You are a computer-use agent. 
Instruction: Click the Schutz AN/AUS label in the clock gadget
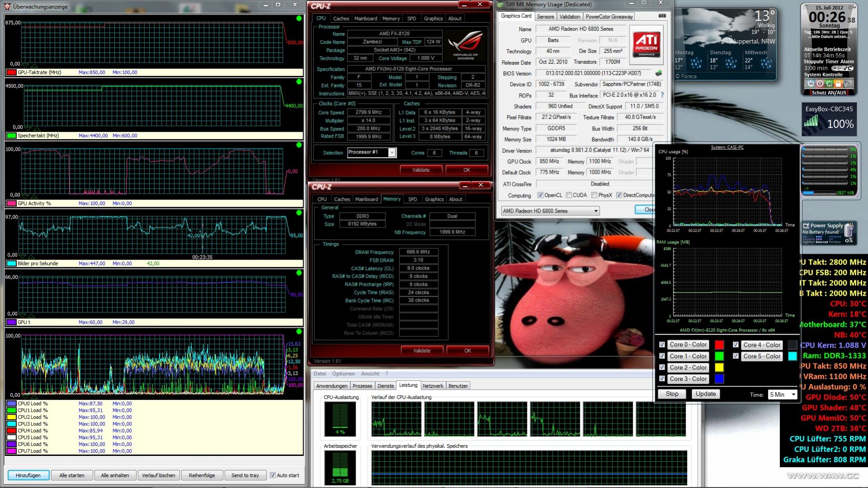(829, 92)
